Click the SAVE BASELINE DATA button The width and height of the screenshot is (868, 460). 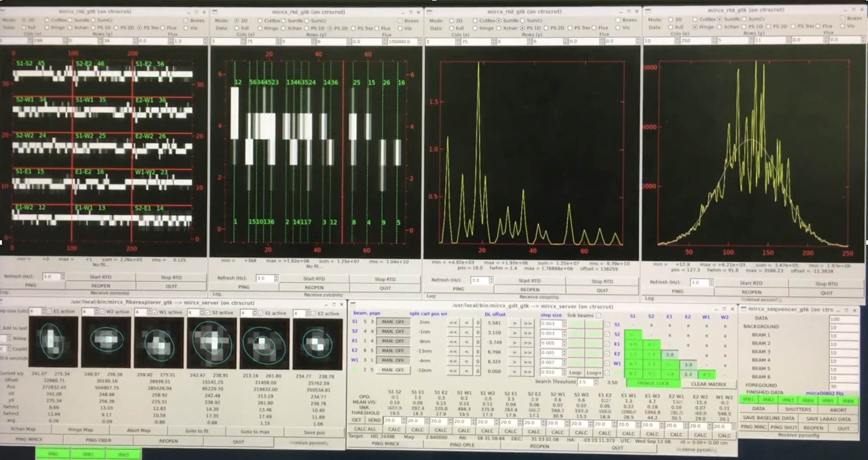pos(769,418)
